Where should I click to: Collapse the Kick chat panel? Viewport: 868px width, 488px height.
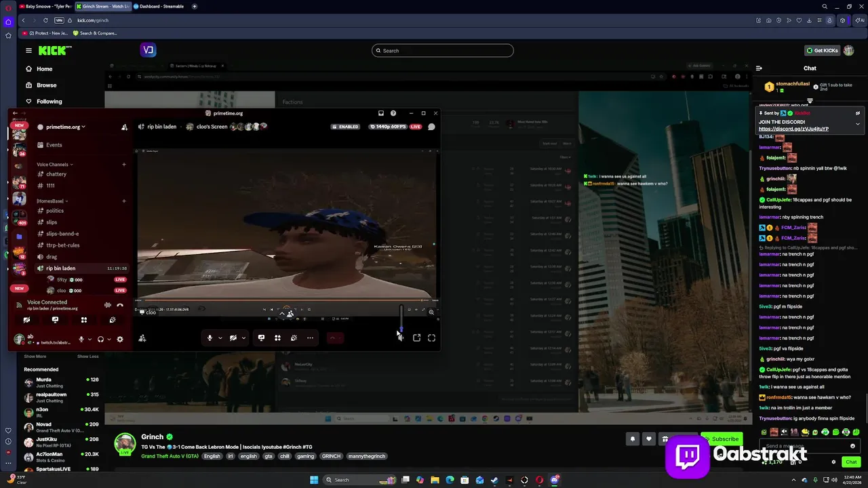coord(759,68)
